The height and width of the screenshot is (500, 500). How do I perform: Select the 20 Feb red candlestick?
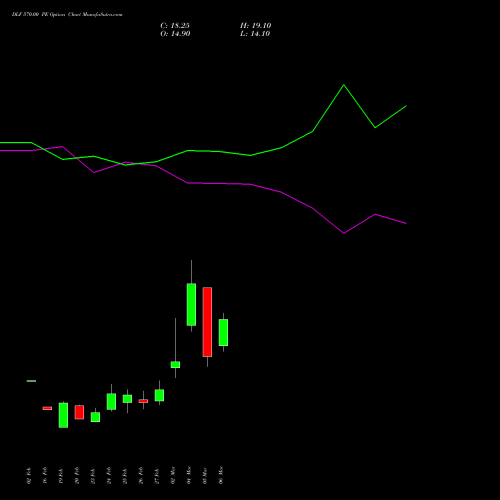[79, 412]
